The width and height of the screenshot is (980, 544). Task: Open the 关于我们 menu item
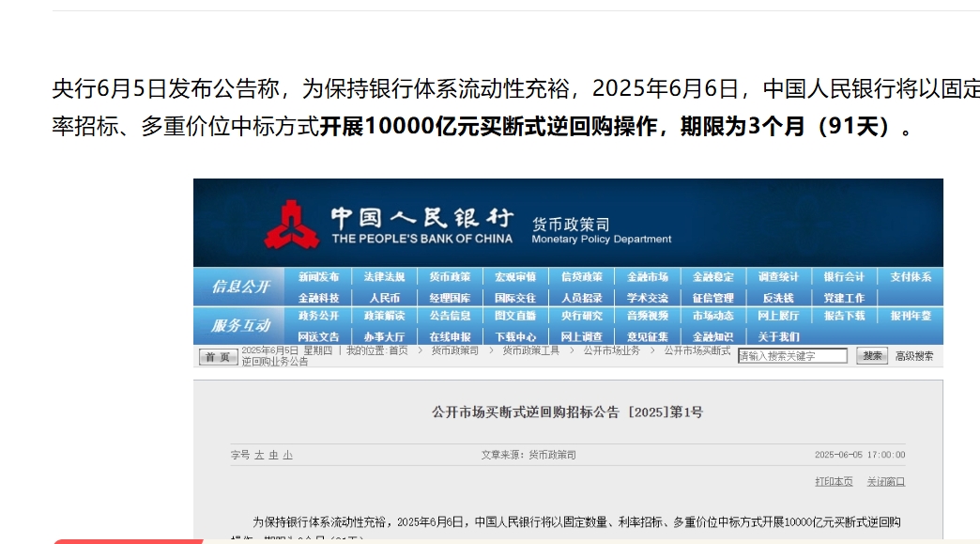coord(779,337)
